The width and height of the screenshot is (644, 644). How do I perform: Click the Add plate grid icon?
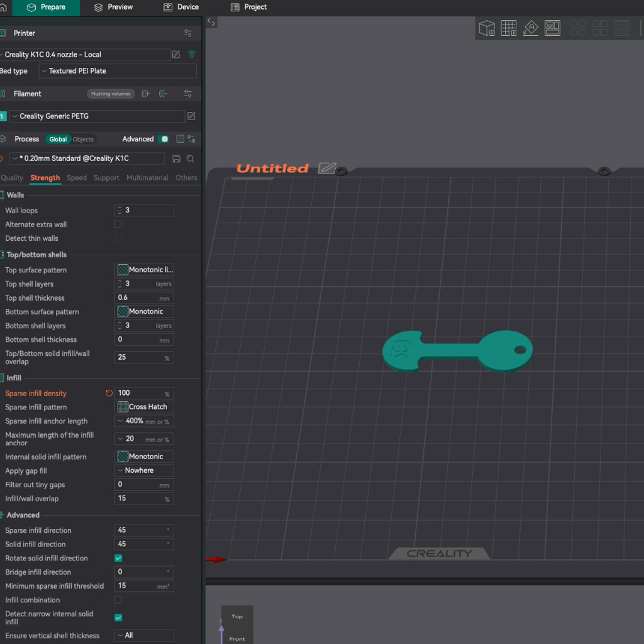509,28
